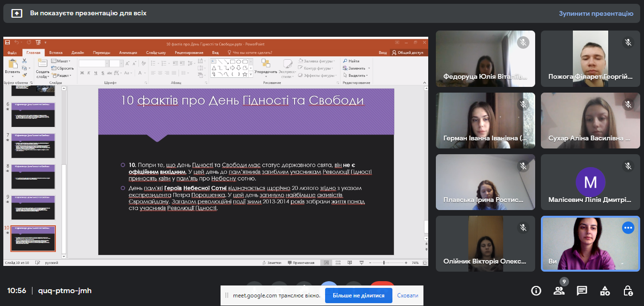Open the chat messages icon
Screen dimensions: 644x306
[581, 290]
